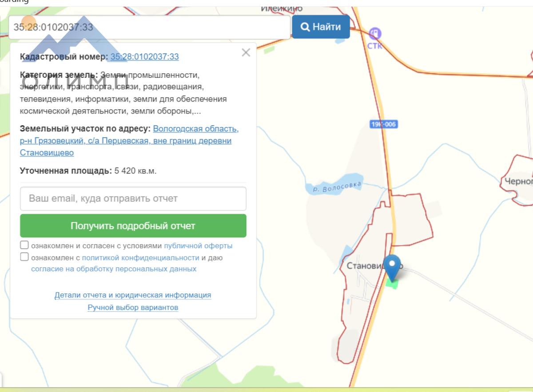This screenshot has width=533, height=392.
Task: Click the email input for report
Action: [x=133, y=198]
